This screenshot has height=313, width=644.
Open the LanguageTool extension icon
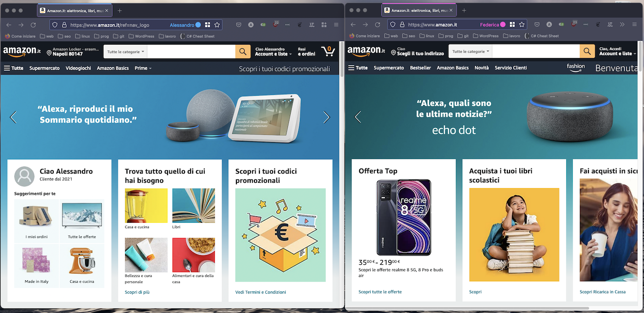tap(312, 25)
